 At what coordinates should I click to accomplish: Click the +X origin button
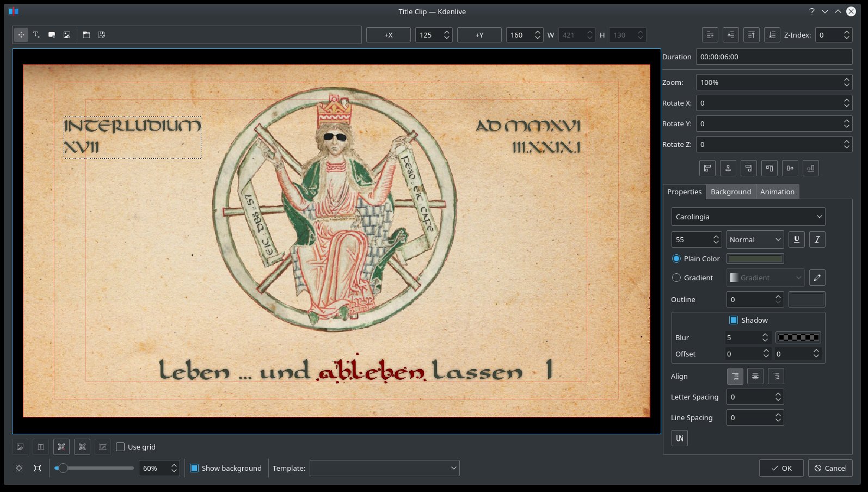[x=389, y=35]
